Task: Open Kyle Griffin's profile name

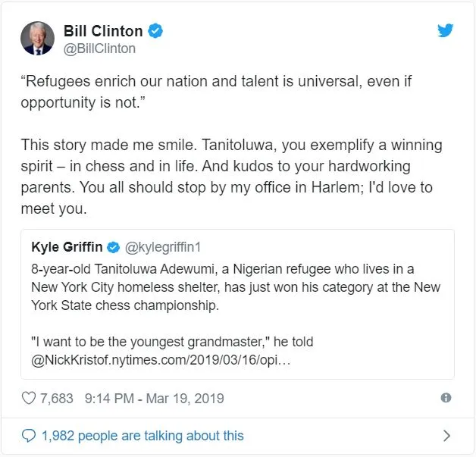Action: [x=67, y=247]
